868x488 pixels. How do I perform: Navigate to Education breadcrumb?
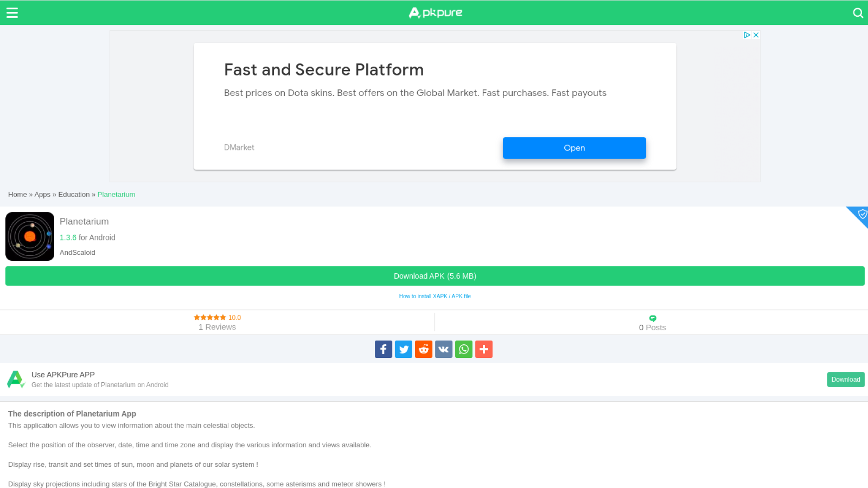click(x=74, y=195)
